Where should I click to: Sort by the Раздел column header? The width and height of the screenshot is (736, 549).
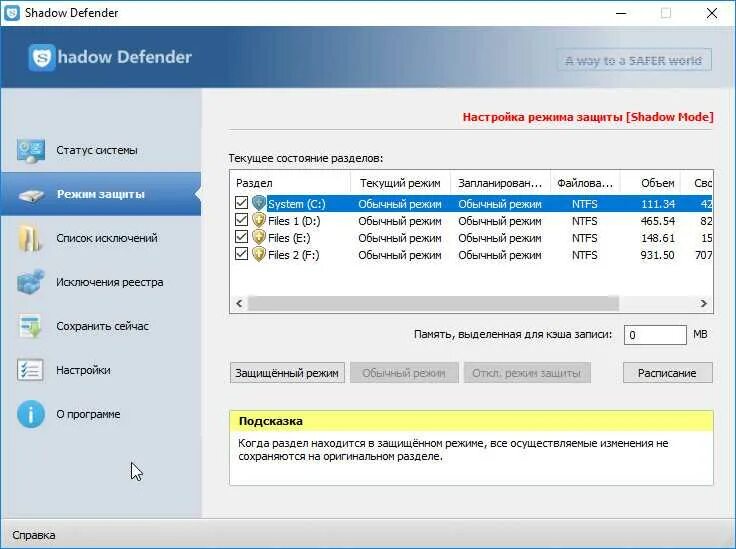(x=291, y=183)
